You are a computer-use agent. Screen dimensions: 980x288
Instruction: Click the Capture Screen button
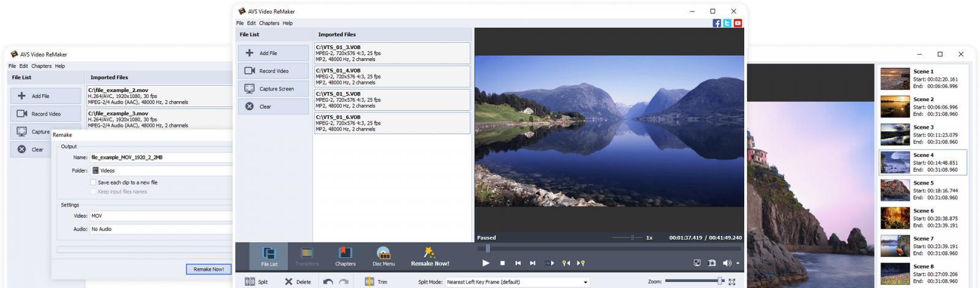click(x=273, y=89)
